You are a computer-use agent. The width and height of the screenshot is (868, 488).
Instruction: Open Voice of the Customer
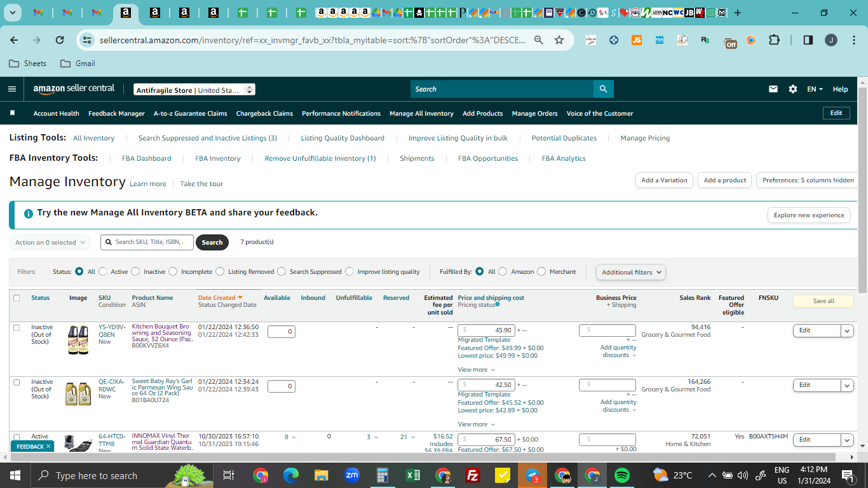click(600, 114)
